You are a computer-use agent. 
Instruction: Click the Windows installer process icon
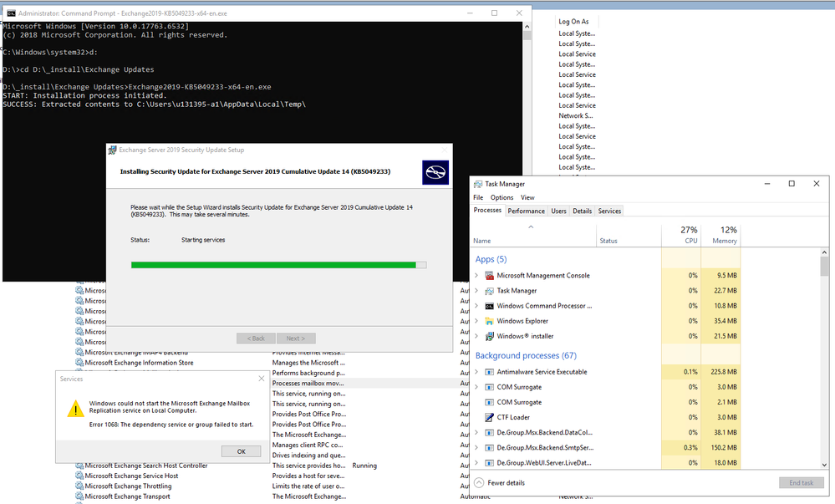pos(489,336)
